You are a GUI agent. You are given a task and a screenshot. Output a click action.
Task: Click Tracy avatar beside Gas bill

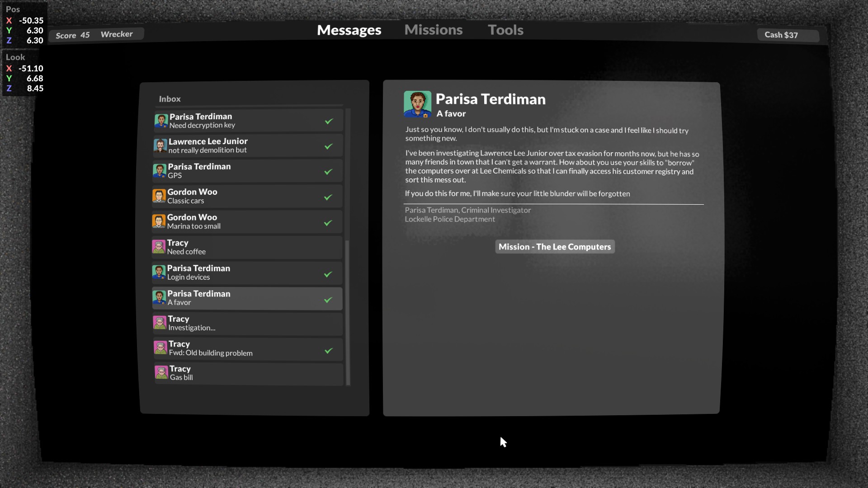tap(161, 372)
